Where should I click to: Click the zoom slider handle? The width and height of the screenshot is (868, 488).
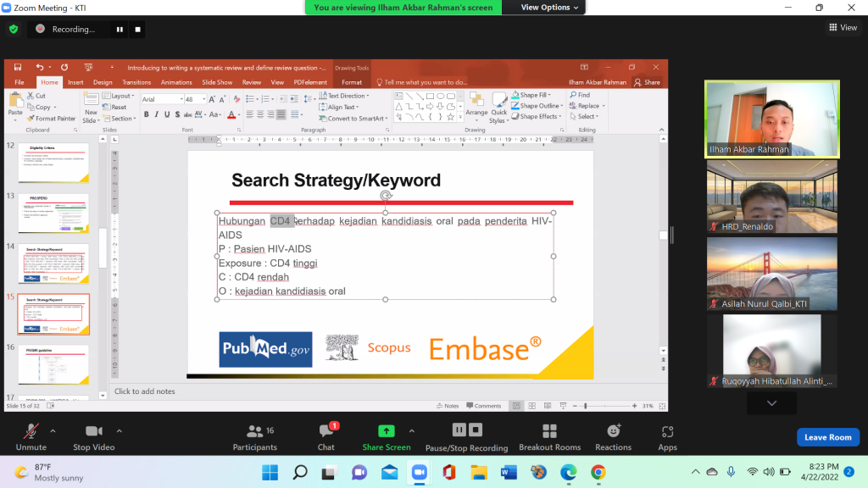click(x=585, y=406)
